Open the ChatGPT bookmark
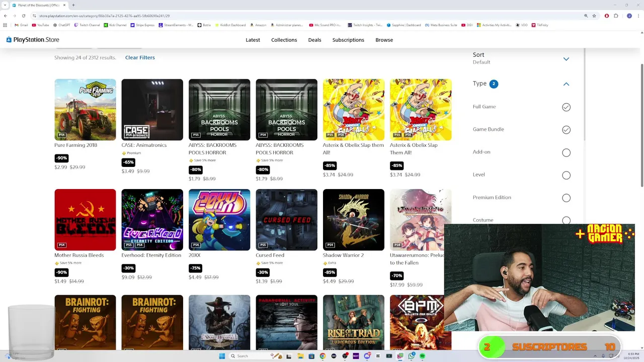The width and height of the screenshot is (644, 362). (61, 25)
